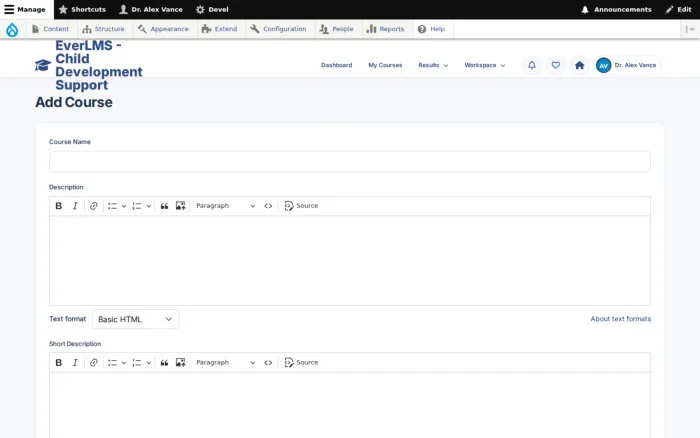The height and width of the screenshot is (438, 700).
Task: Toggle Source mode in Description editor
Action: [301, 206]
